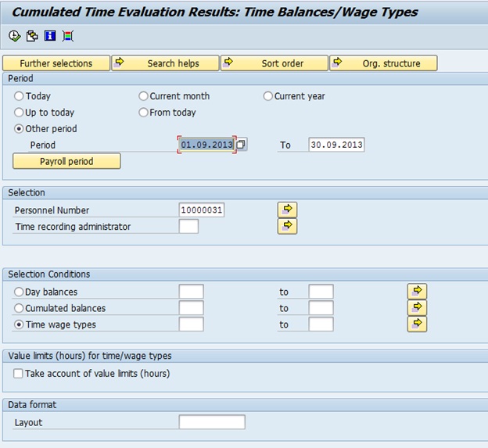
Task: Click the Further selections button
Action: pos(56,63)
